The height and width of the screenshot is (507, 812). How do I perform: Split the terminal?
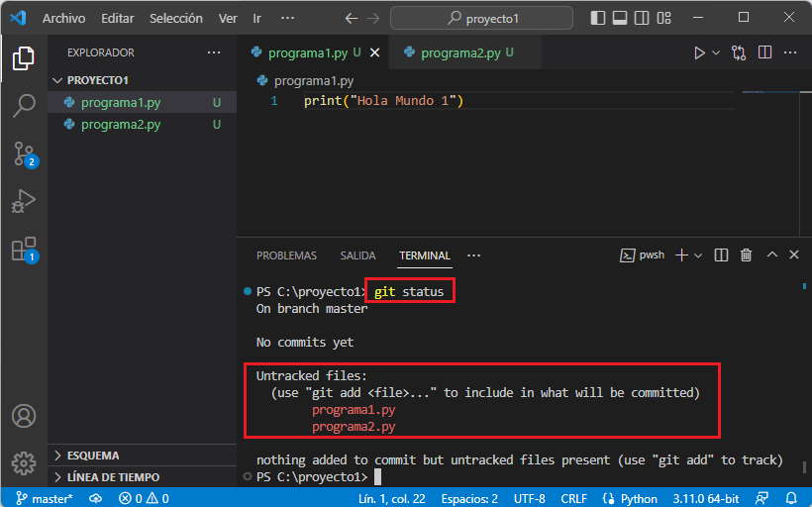pyautogui.click(x=721, y=254)
